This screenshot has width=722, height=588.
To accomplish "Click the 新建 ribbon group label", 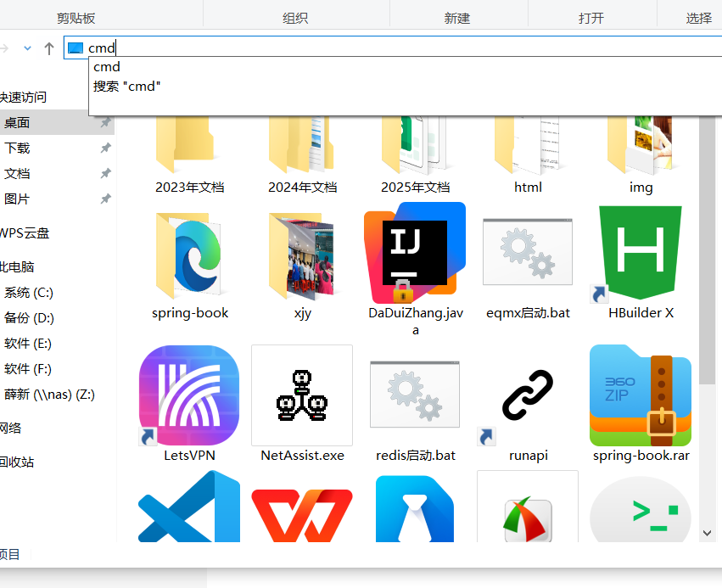I will pyautogui.click(x=456, y=19).
